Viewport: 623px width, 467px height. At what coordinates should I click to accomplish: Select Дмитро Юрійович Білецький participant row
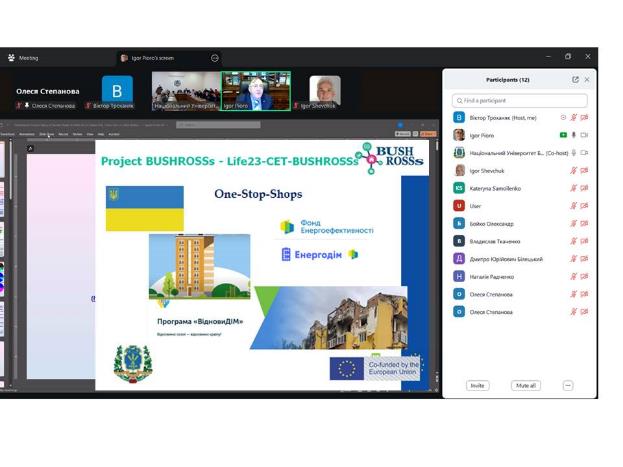(520, 259)
